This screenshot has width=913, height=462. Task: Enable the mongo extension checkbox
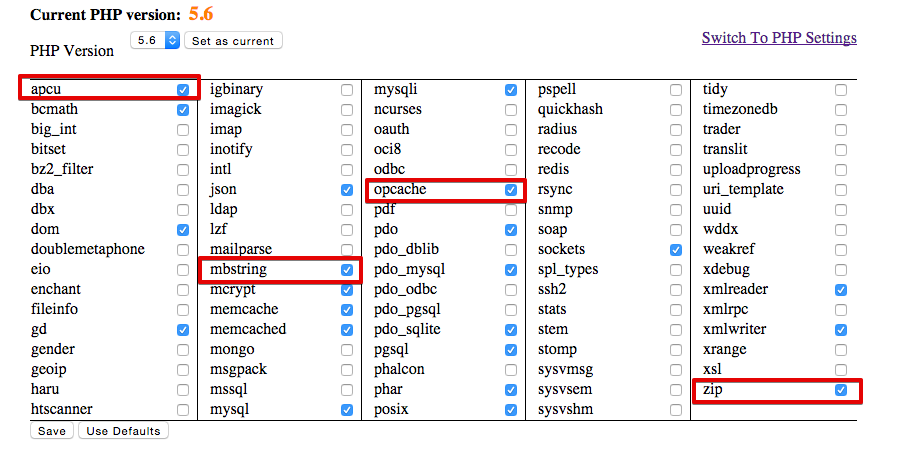click(347, 350)
